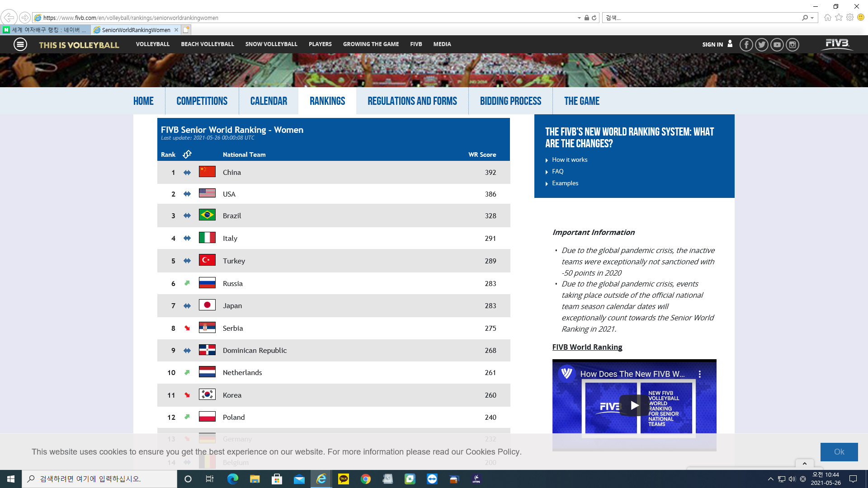Select RANKINGS section tab
The width and height of the screenshot is (868, 488).
(x=327, y=101)
